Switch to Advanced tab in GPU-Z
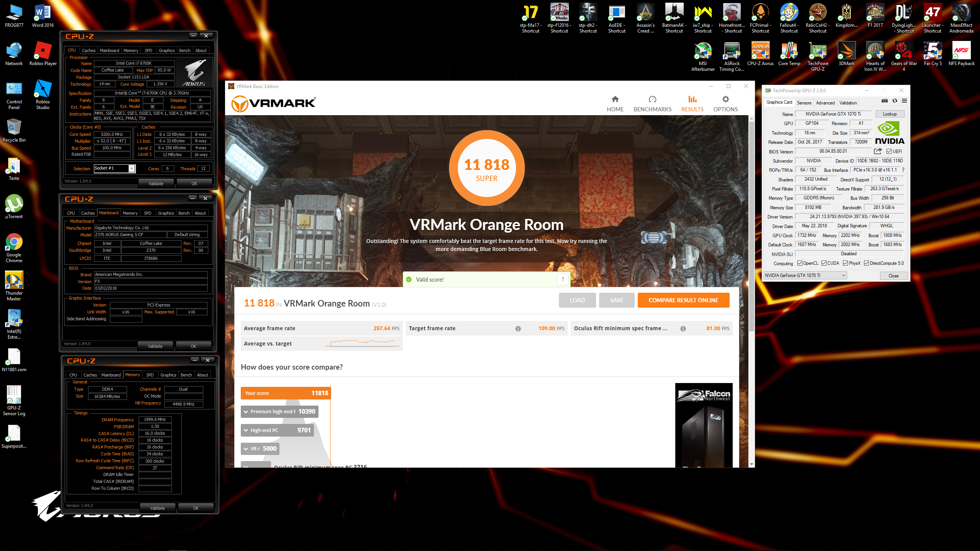This screenshot has height=551, width=980. tap(825, 103)
